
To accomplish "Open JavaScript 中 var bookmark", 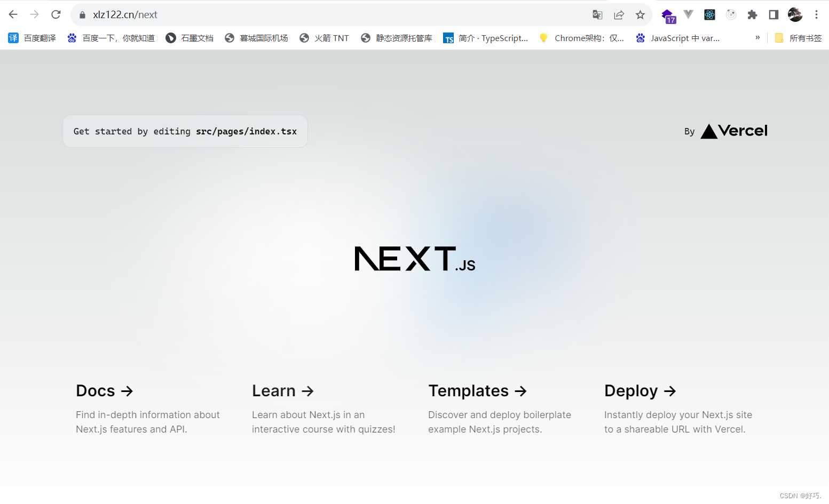I will tap(677, 38).
